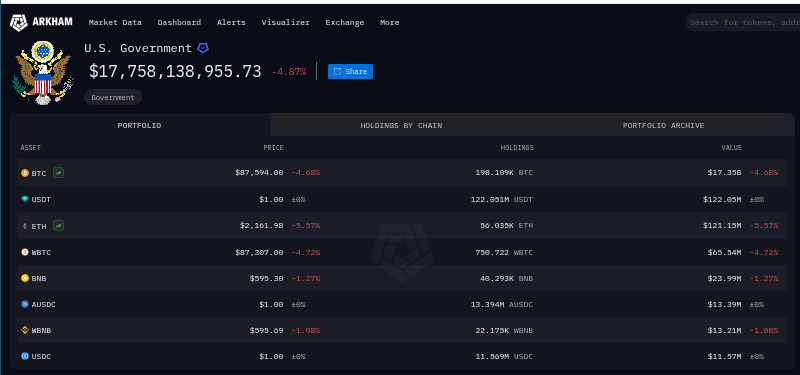The image size is (800, 375).
Task: Click the BNB asset name
Action: coord(39,278)
